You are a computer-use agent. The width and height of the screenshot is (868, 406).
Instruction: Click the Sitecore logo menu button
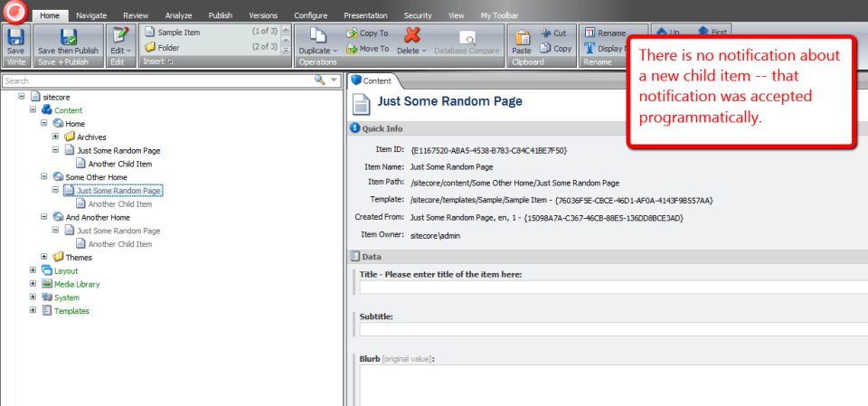(15, 11)
